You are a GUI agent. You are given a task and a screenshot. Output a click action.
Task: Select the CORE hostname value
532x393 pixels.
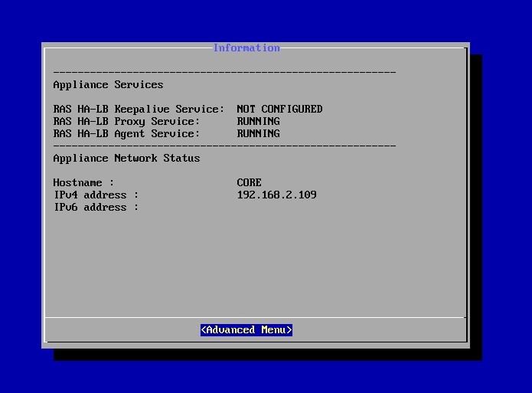coord(249,182)
